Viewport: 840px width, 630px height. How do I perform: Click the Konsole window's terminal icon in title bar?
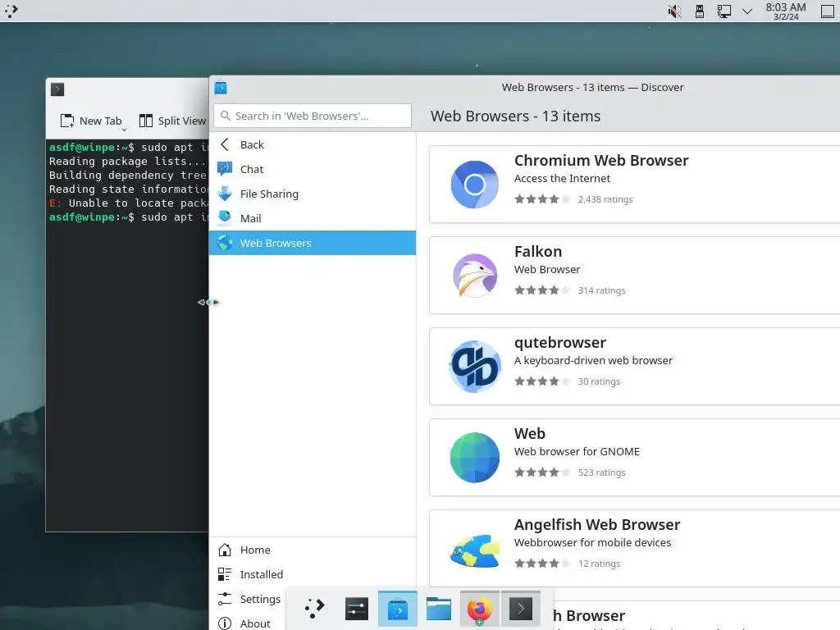click(57, 89)
